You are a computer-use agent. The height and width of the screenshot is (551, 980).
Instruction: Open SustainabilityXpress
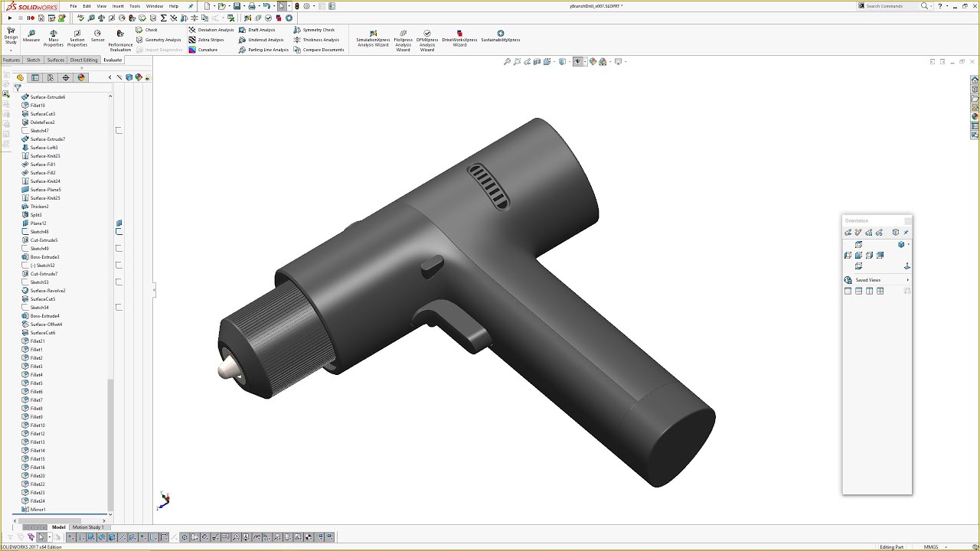pyautogui.click(x=501, y=36)
